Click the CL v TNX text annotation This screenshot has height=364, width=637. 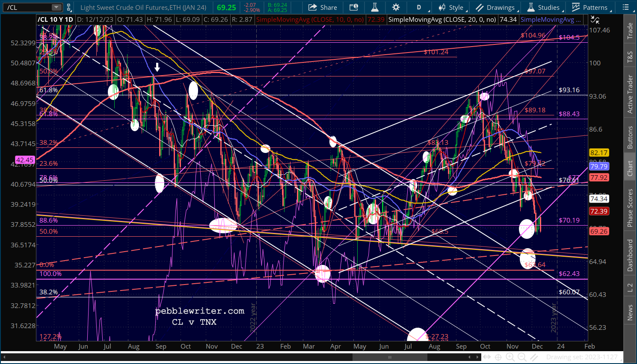194,322
